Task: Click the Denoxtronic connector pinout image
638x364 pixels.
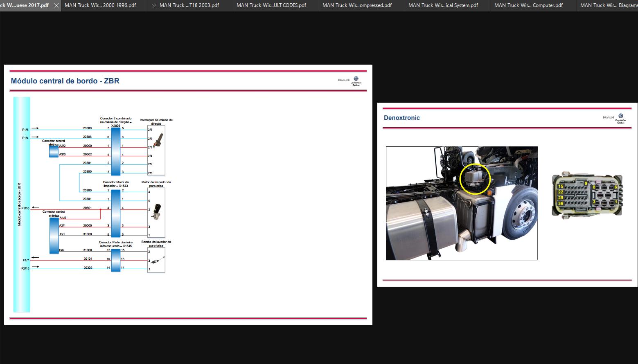Action: coord(587,195)
